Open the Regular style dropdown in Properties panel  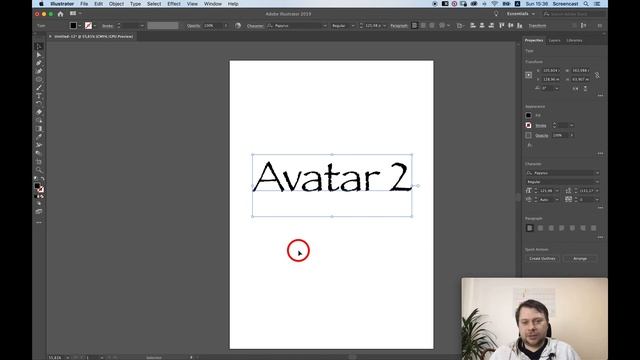[x=598, y=182]
